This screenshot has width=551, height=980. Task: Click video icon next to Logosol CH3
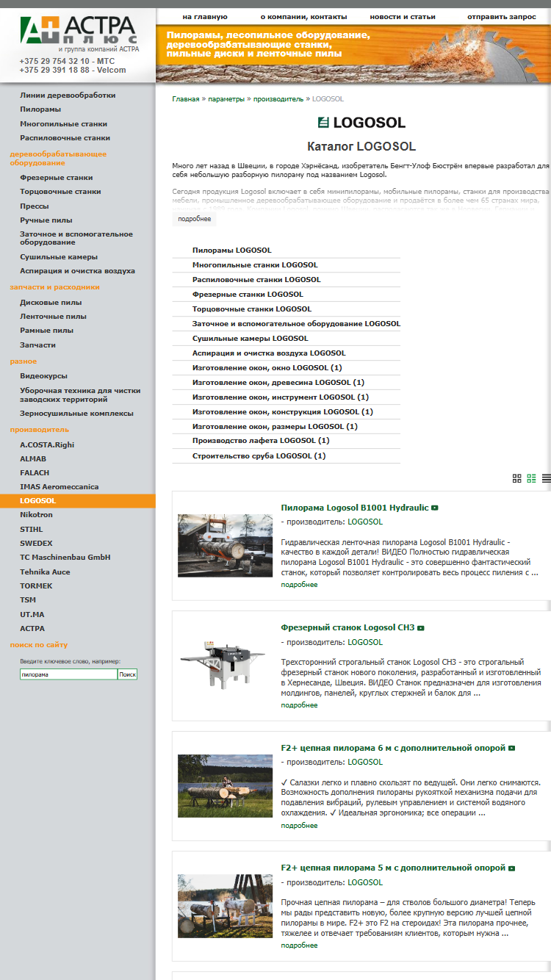pos(421,628)
